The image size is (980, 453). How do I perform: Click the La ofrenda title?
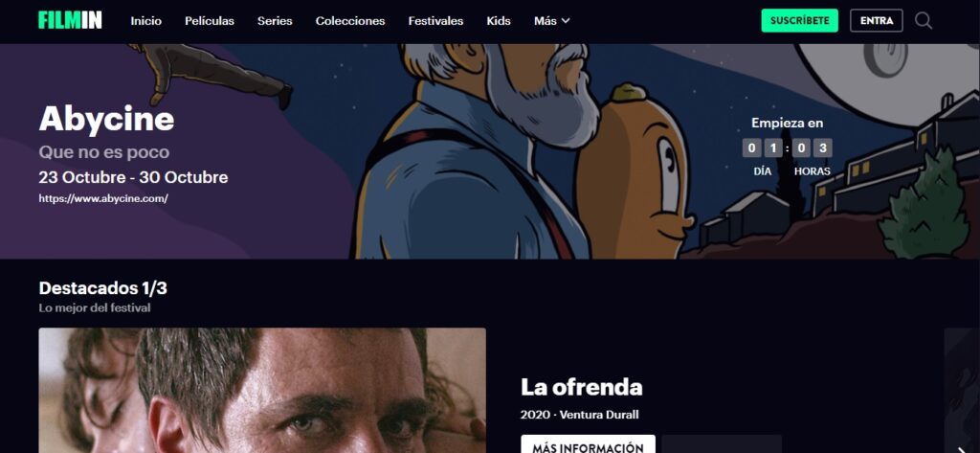[581, 387]
